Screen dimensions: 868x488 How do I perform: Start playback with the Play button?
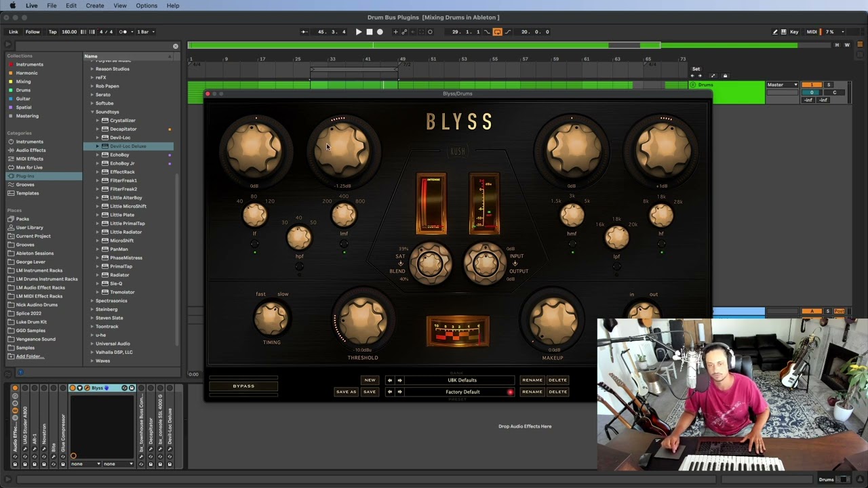pyautogui.click(x=359, y=32)
